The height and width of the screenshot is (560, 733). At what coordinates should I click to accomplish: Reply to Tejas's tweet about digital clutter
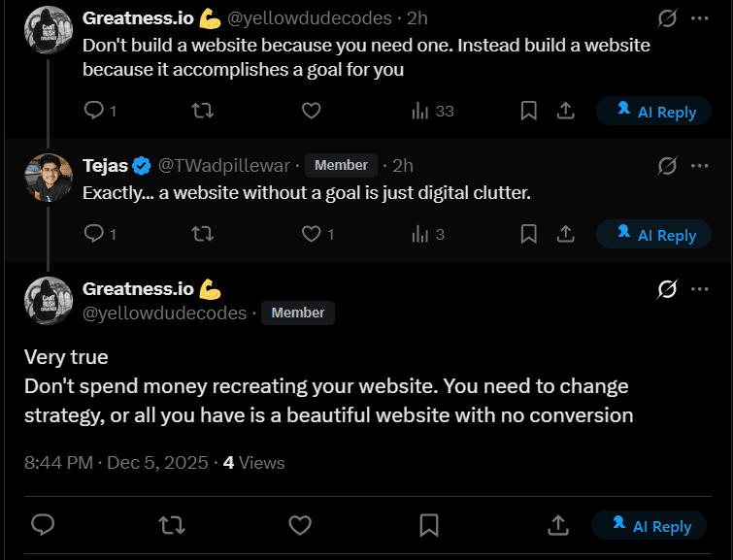click(x=93, y=234)
